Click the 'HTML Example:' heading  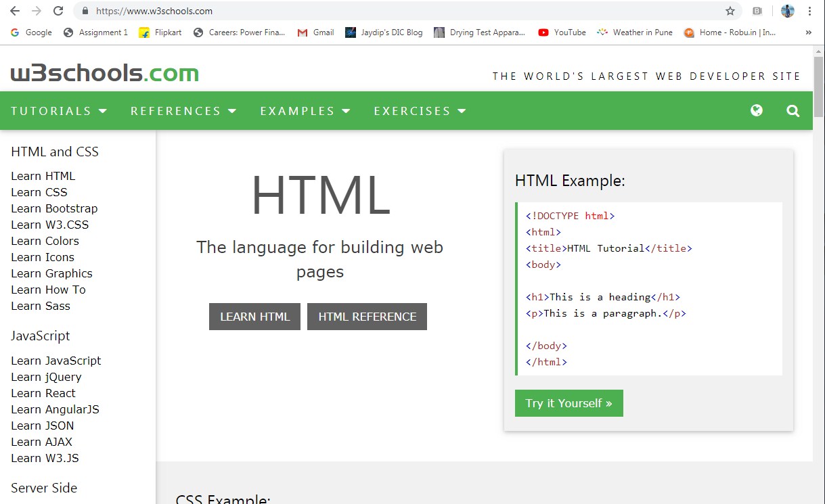point(570,181)
